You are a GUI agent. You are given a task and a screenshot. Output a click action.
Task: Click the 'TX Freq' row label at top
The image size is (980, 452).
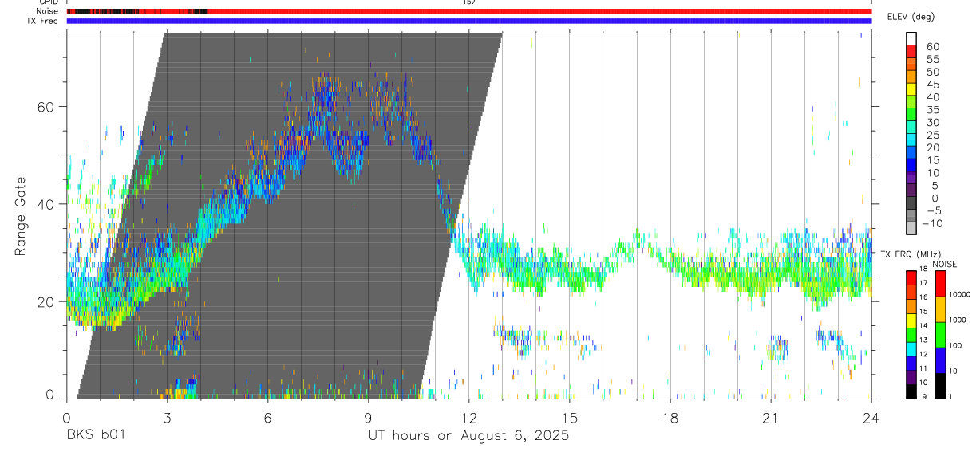pyautogui.click(x=44, y=21)
